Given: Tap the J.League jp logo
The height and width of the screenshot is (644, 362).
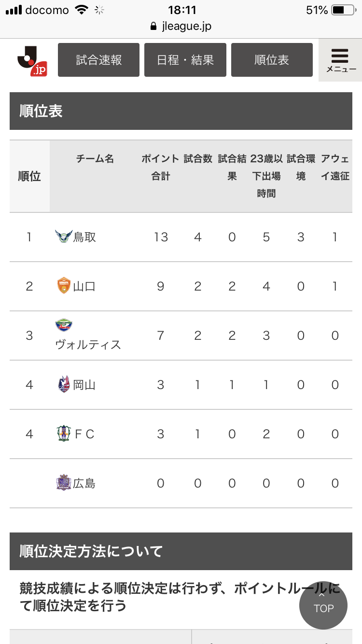Looking at the screenshot, I should (x=32, y=60).
